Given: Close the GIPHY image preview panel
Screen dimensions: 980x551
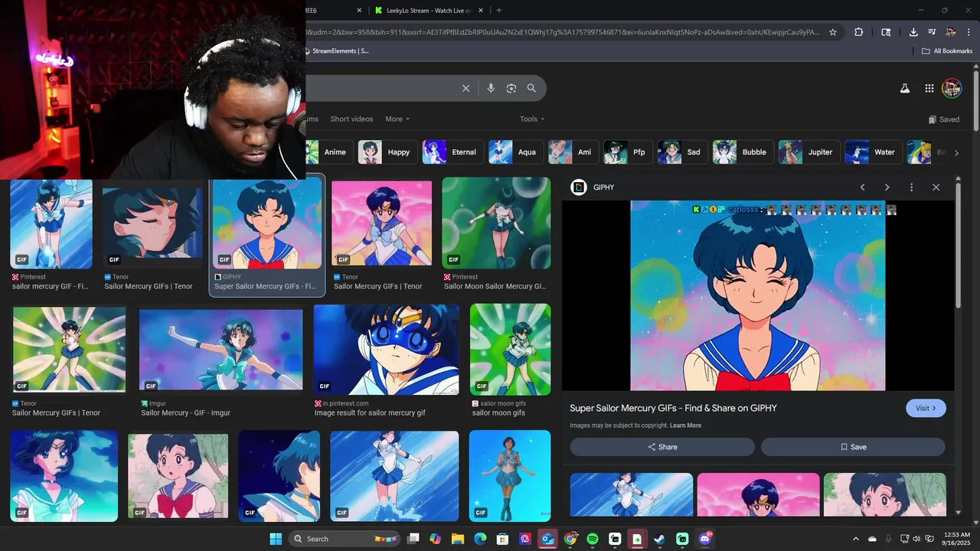Looking at the screenshot, I should (x=936, y=187).
